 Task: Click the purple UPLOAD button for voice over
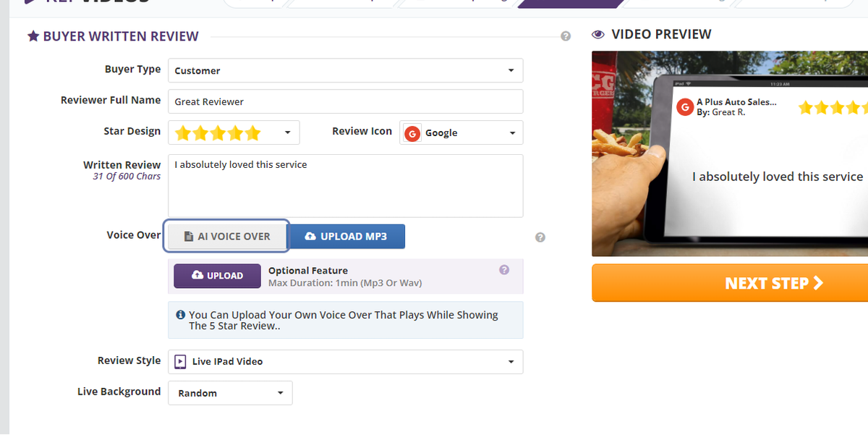[x=216, y=276]
